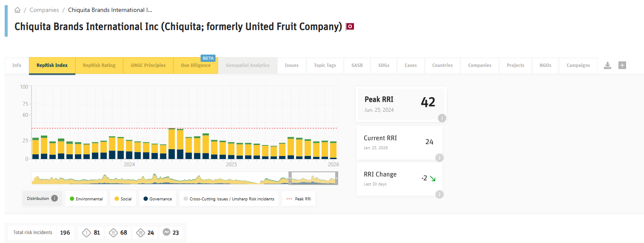Click the plus icon next to Campaigns
This screenshot has width=644, height=243.
(x=622, y=65)
